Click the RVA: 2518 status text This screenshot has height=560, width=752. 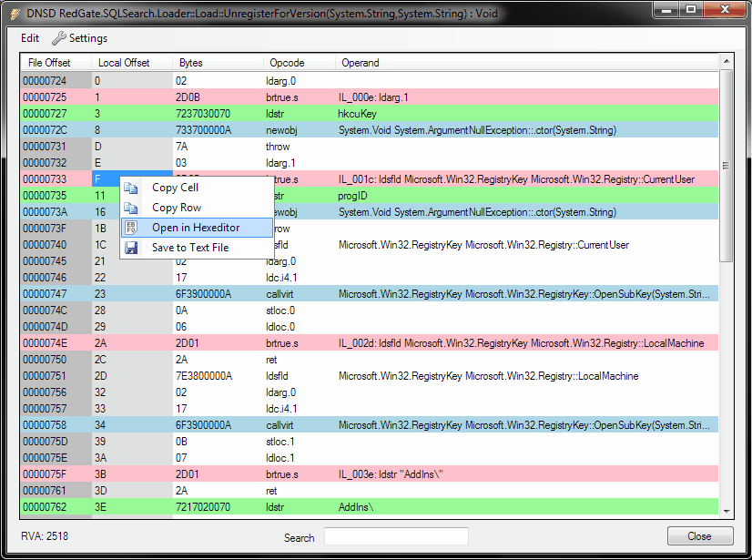coord(45,536)
